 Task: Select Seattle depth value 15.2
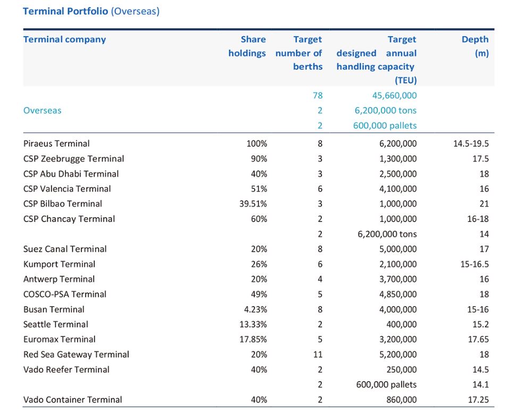[481, 324]
